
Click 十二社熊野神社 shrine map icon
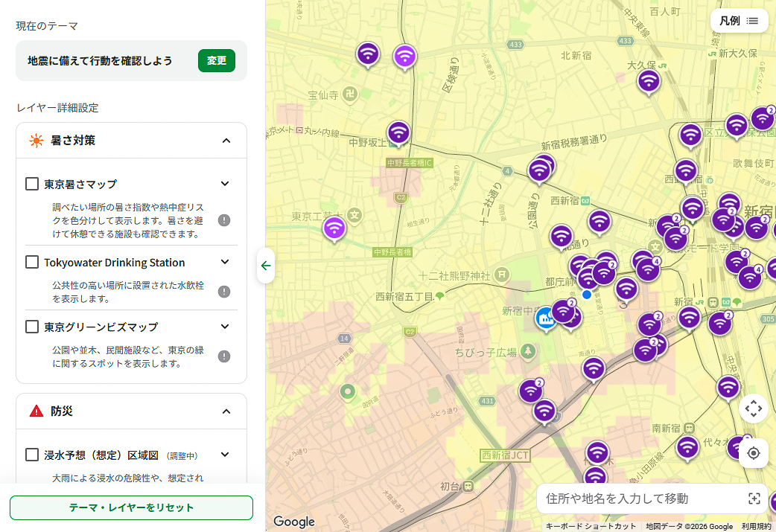502,275
